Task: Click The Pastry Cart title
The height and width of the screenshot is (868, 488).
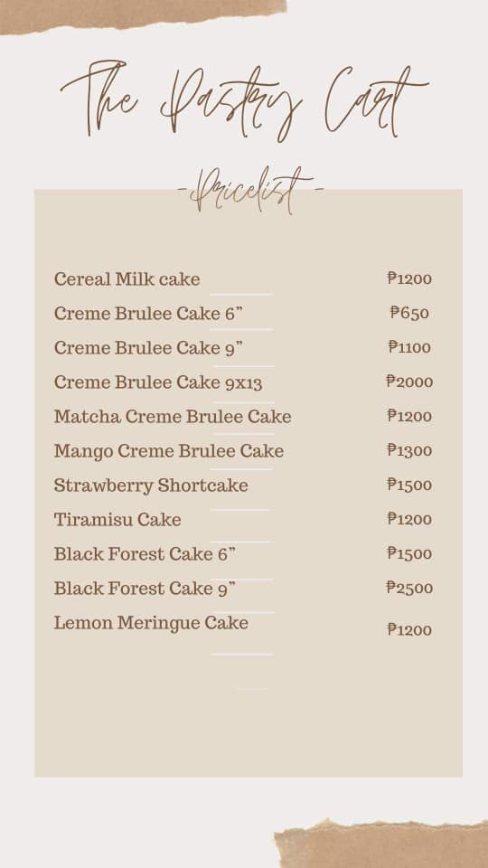Action: (244, 99)
